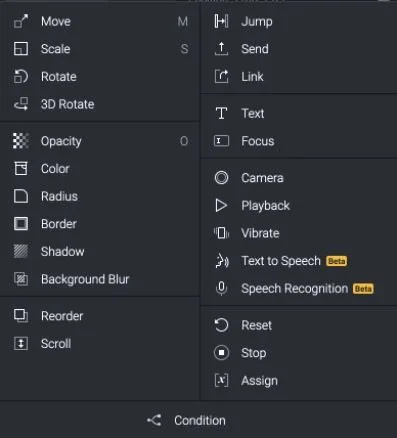
Task: Select the Stop icon
Action: [221, 353]
